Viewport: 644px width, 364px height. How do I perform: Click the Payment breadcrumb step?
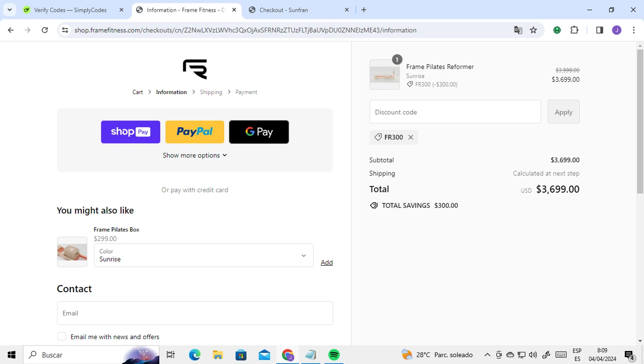(246, 92)
